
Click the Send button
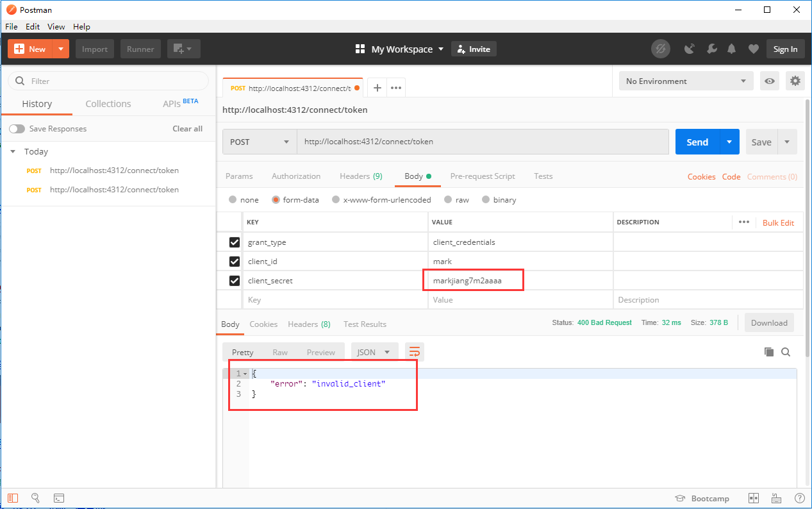tap(697, 142)
